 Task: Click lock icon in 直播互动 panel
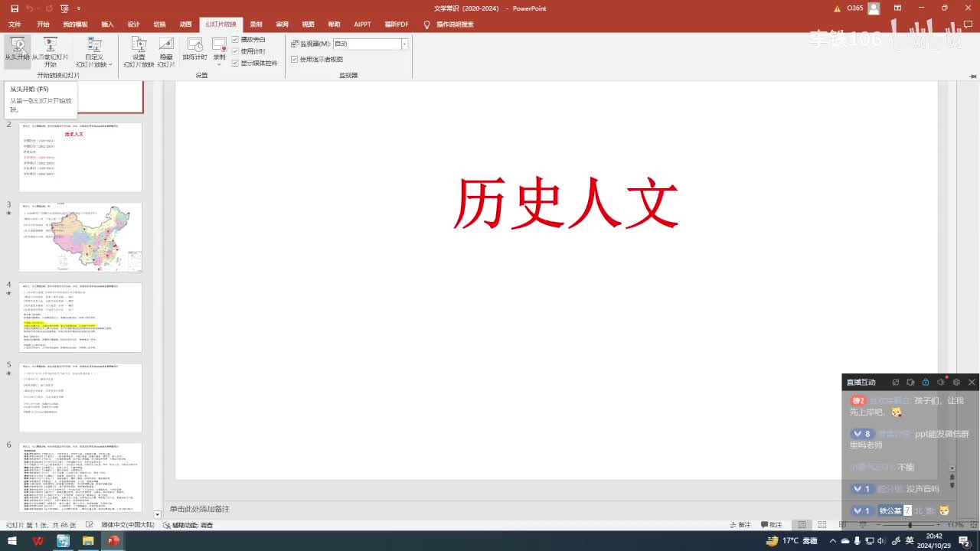click(925, 382)
